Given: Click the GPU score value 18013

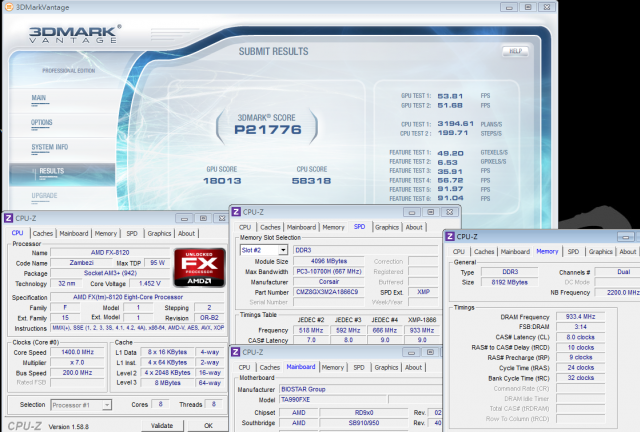Looking at the screenshot, I should (x=222, y=180).
